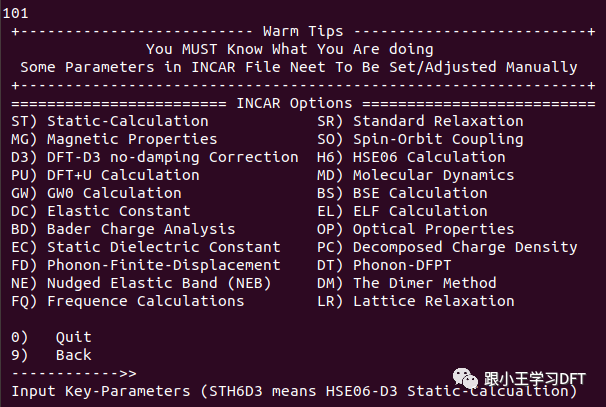Click MG) Magnetic Properties option
Viewport: 606px width, 407px height.
114,139
